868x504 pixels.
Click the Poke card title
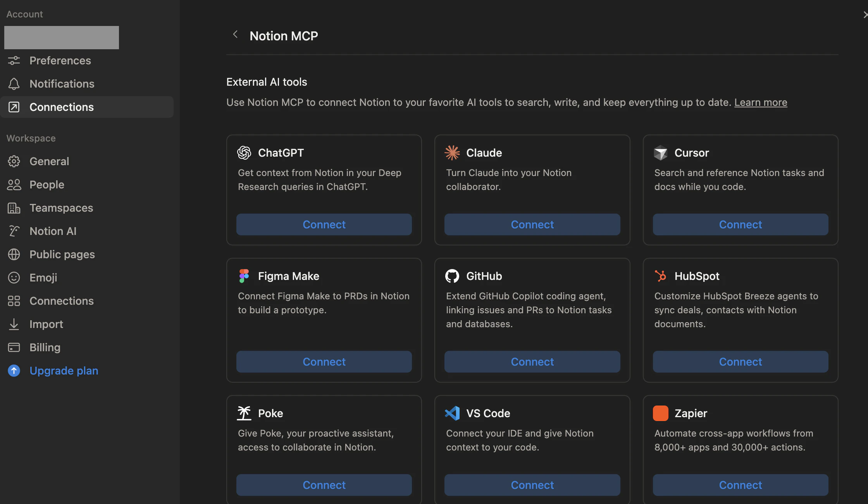point(270,413)
